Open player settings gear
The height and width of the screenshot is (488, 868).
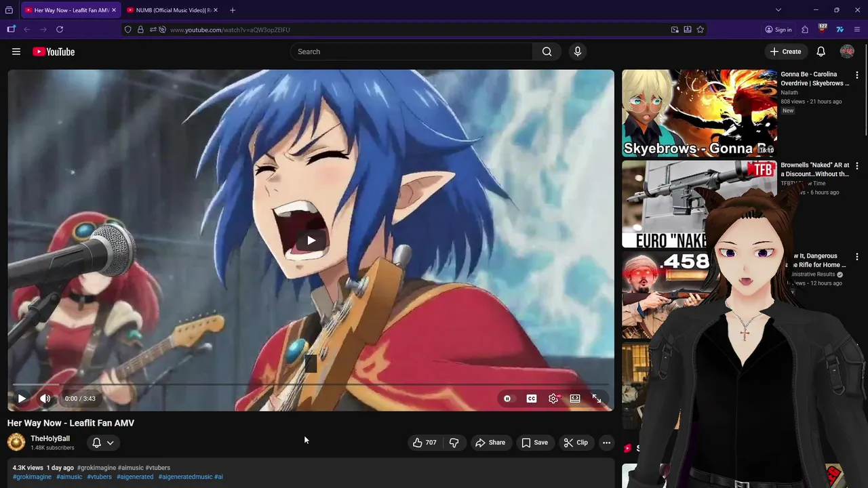click(x=553, y=399)
